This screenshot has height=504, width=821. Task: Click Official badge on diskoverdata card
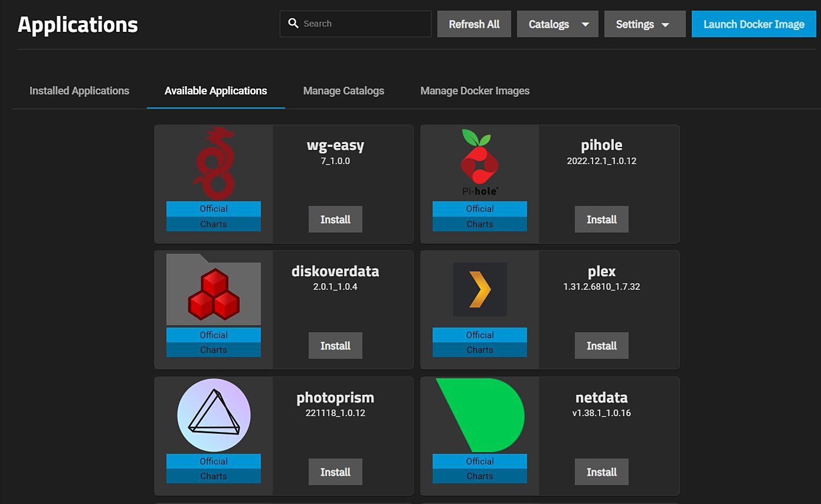click(x=214, y=335)
